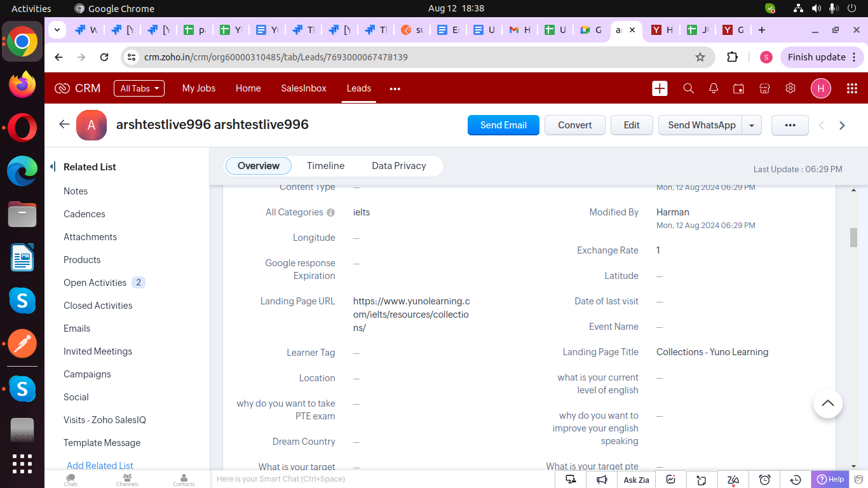Screen dimensions: 868x488
Task: Click the plus create-new icon in CRM header
Action: [x=660, y=88]
